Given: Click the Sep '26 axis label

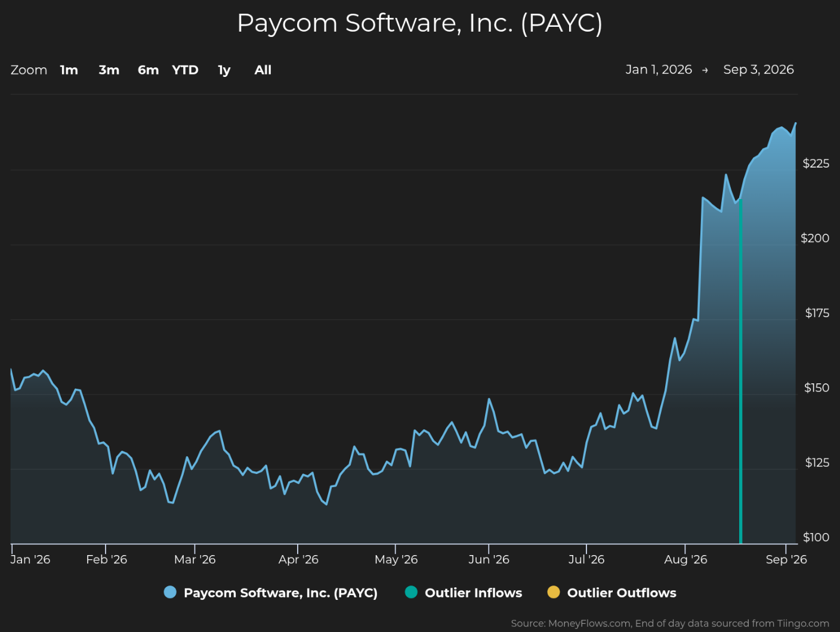Looking at the screenshot, I should click(x=786, y=559).
